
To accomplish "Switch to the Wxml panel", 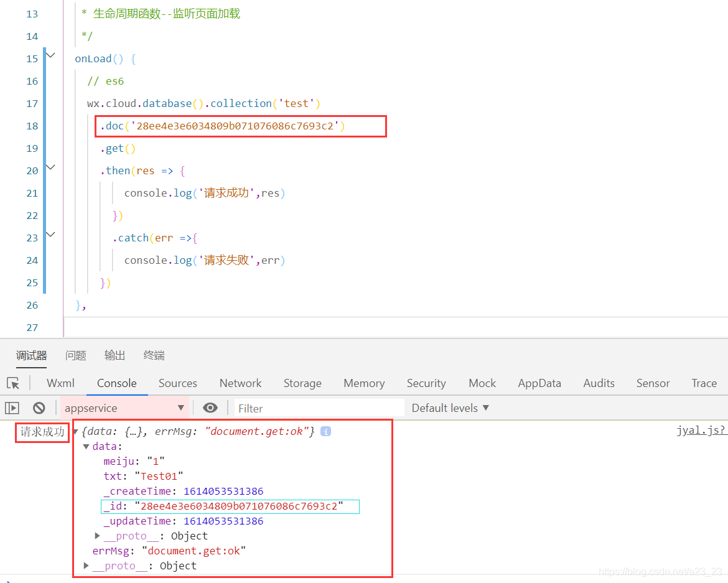I will point(60,383).
